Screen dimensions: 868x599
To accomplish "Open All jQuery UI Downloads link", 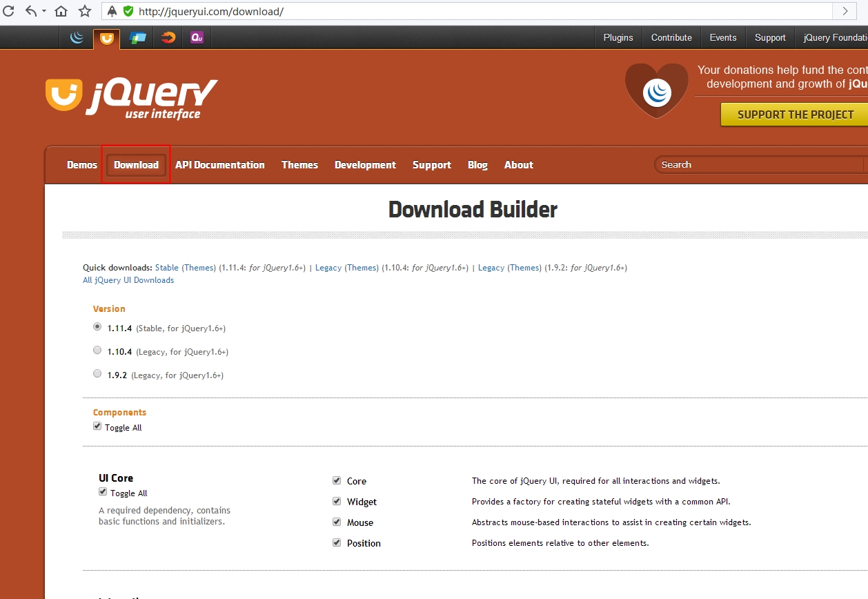I will click(128, 280).
